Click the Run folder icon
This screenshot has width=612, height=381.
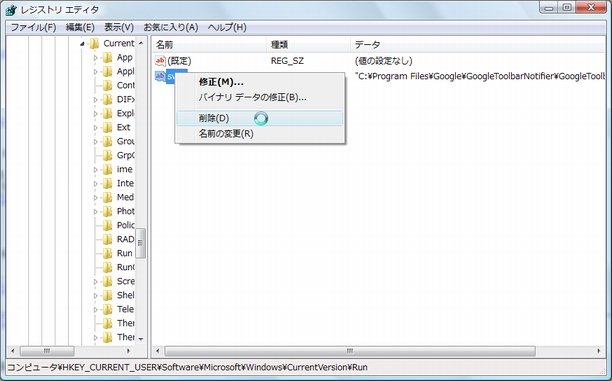click(107, 253)
